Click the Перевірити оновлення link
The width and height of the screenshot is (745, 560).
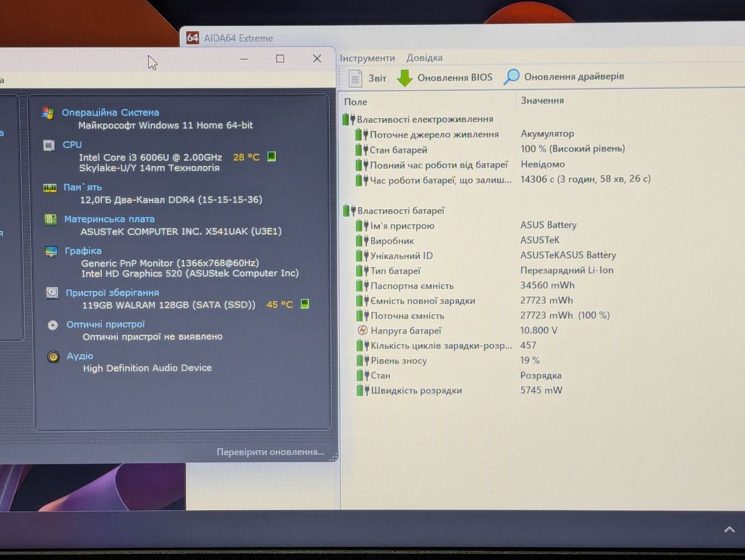click(271, 452)
